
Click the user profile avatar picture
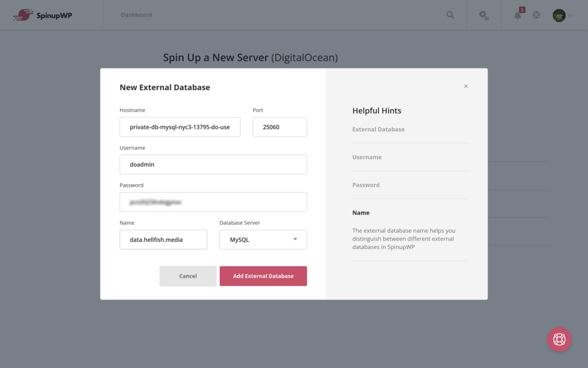(559, 15)
